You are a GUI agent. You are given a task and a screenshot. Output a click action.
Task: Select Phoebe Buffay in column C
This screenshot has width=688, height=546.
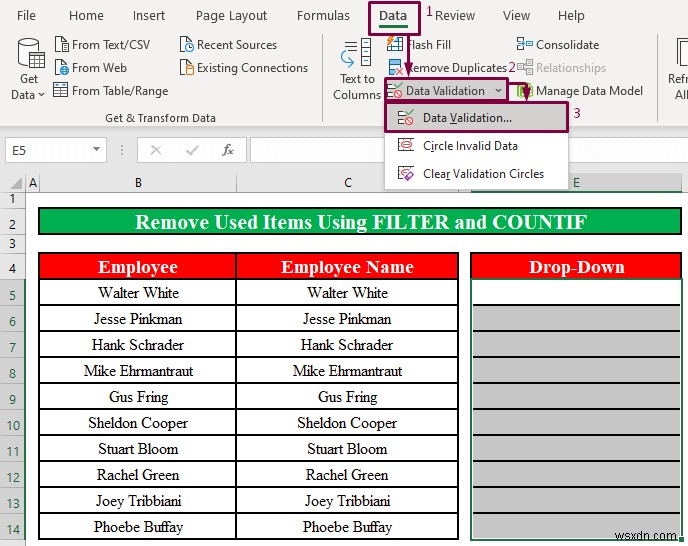pos(348,526)
